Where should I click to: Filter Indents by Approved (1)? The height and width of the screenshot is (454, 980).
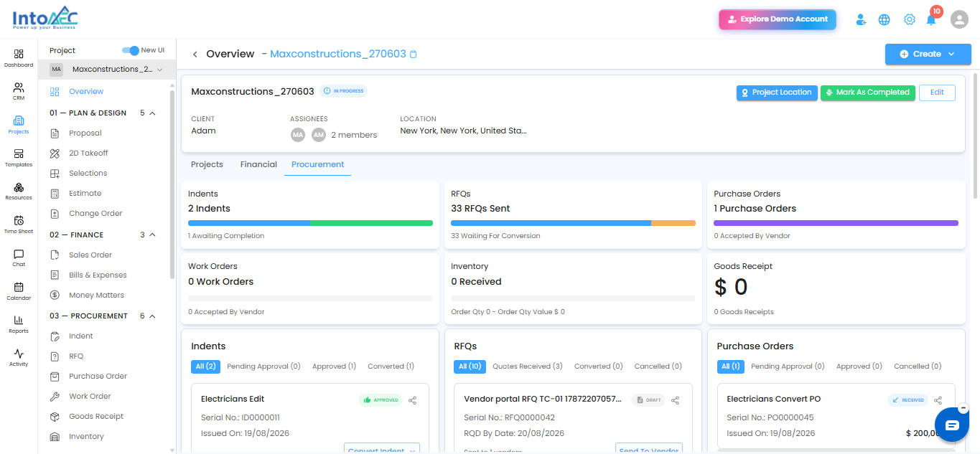(x=334, y=366)
